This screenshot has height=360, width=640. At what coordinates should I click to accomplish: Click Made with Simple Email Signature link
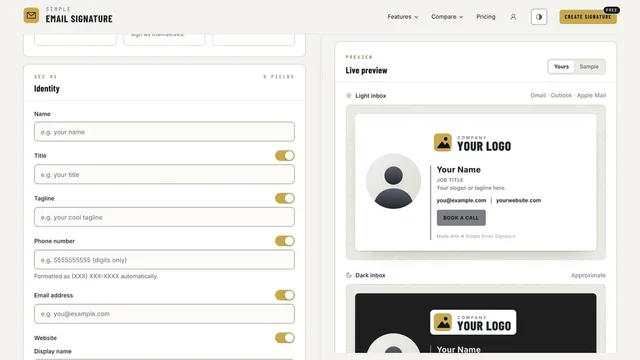tap(476, 236)
